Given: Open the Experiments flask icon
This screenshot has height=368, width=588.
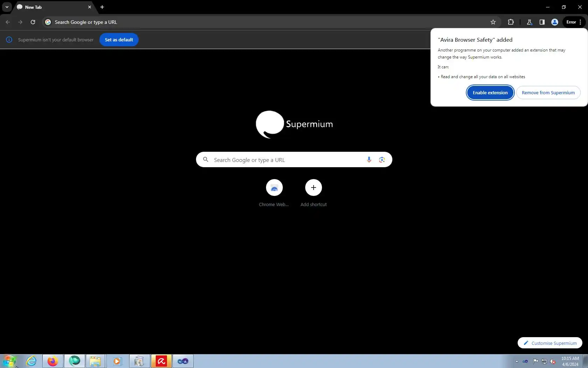Looking at the screenshot, I should 530,22.
